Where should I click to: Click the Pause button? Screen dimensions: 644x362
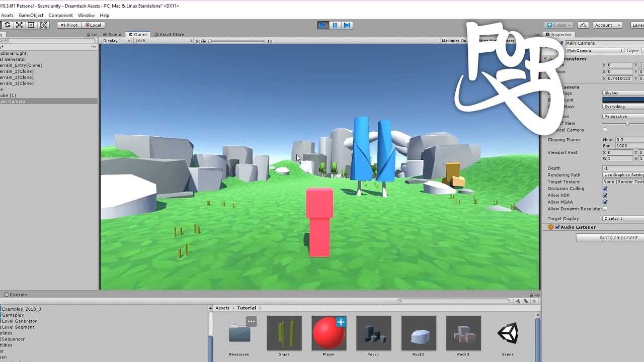(335, 25)
